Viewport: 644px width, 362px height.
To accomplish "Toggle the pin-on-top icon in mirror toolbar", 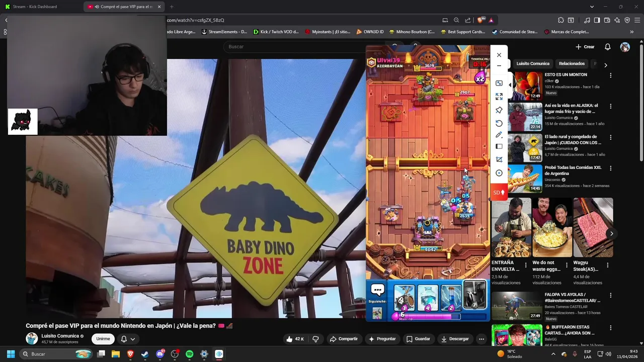I will tap(499, 110).
